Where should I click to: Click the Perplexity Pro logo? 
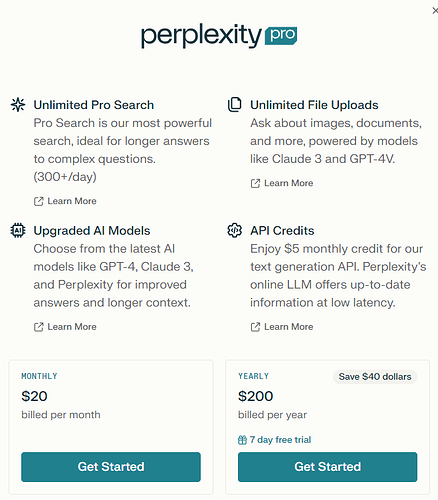point(219,36)
